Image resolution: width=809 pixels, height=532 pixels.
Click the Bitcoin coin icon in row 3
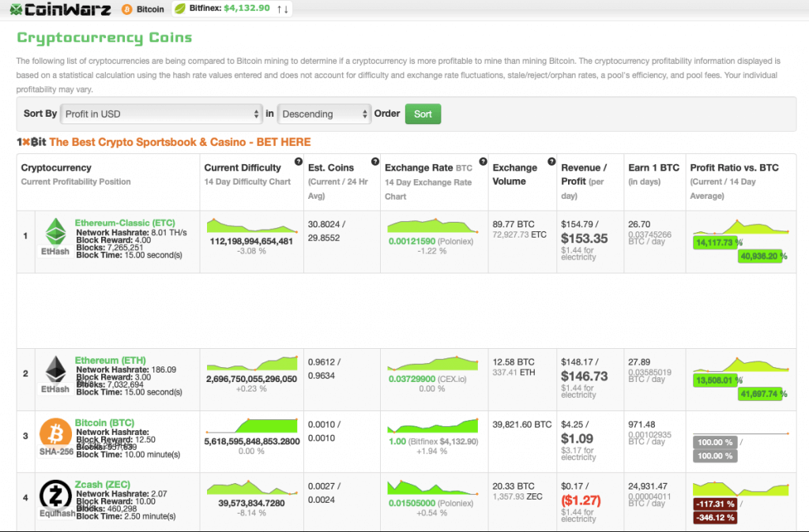click(55, 433)
